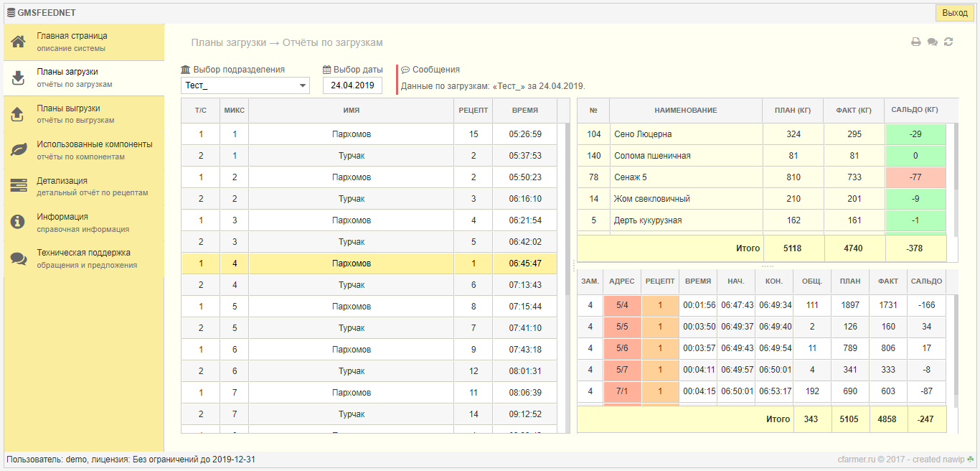Click the red saldo cell showing -77
980x471 pixels.
pyautogui.click(x=915, y=177)
